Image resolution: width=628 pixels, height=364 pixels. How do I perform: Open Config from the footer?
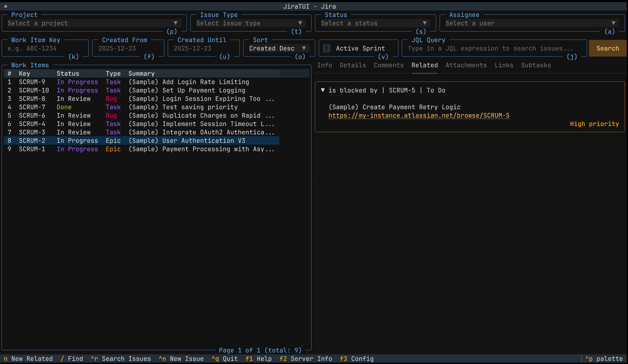pos(357,359)
